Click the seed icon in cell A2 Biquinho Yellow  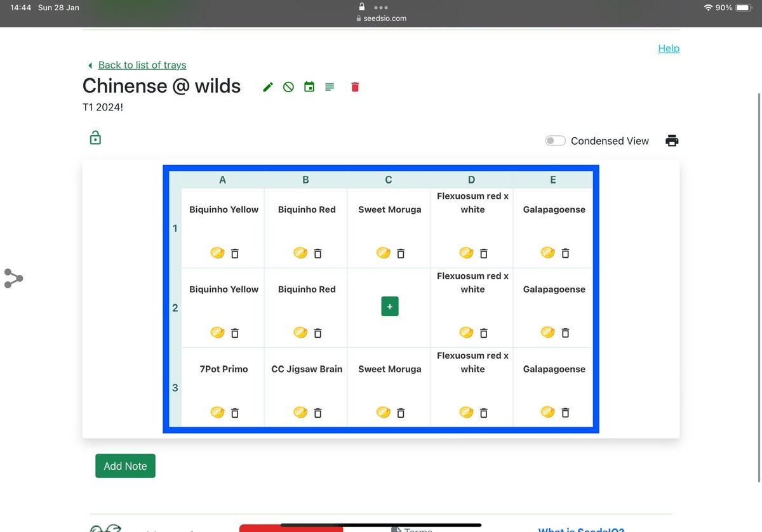click(x=217, y=332)
